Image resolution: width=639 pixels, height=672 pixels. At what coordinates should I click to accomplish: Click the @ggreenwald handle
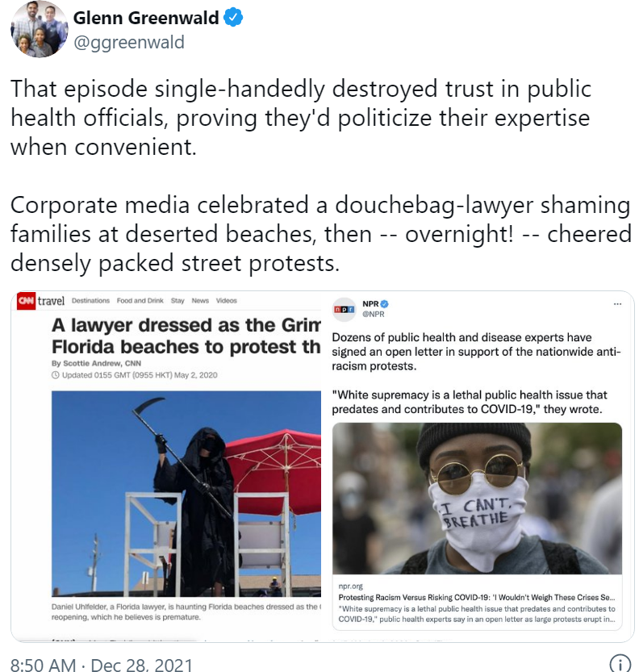[x=129, y=43]
